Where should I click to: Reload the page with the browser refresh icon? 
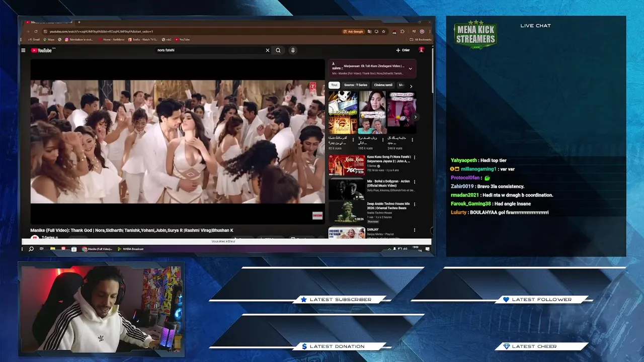point(36,31)
